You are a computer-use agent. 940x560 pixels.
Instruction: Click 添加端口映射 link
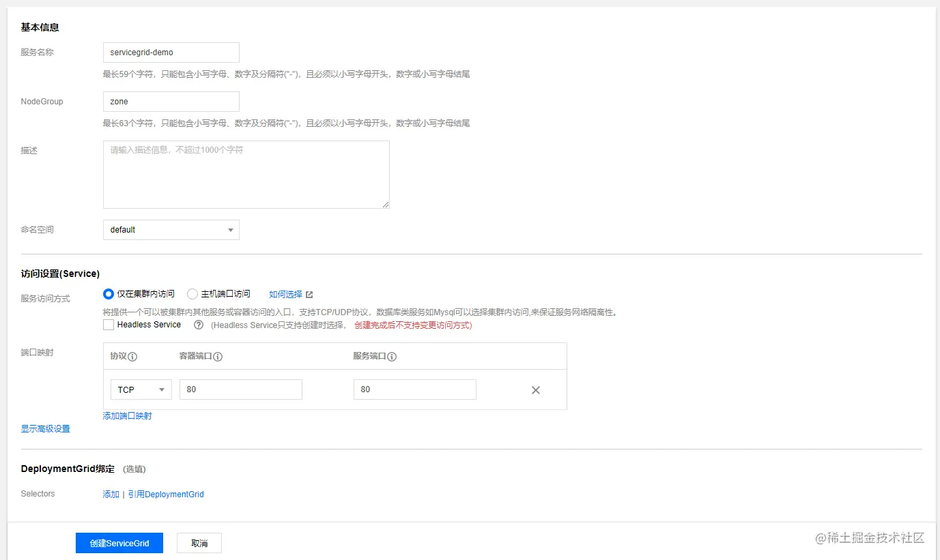[x=128, y=416]
